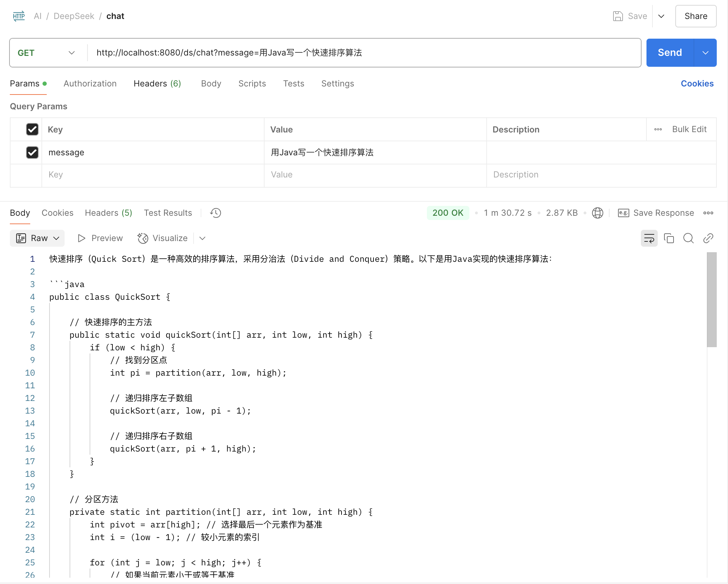Open the GET method dropdown
This screenshot has width=728, height=584.
click(72, 53)
